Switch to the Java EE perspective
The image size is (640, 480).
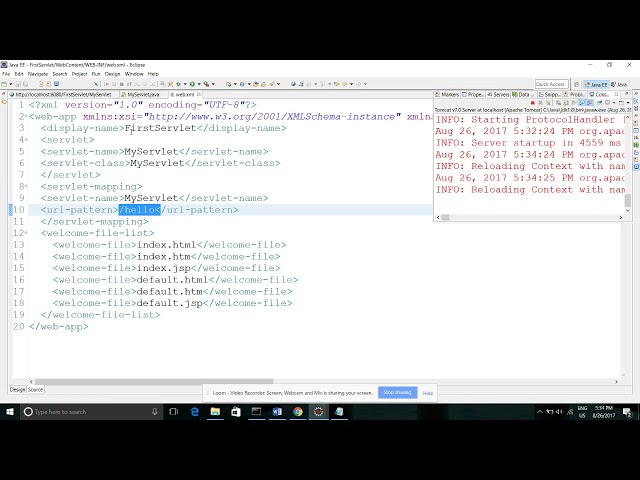tap(596, 84)
